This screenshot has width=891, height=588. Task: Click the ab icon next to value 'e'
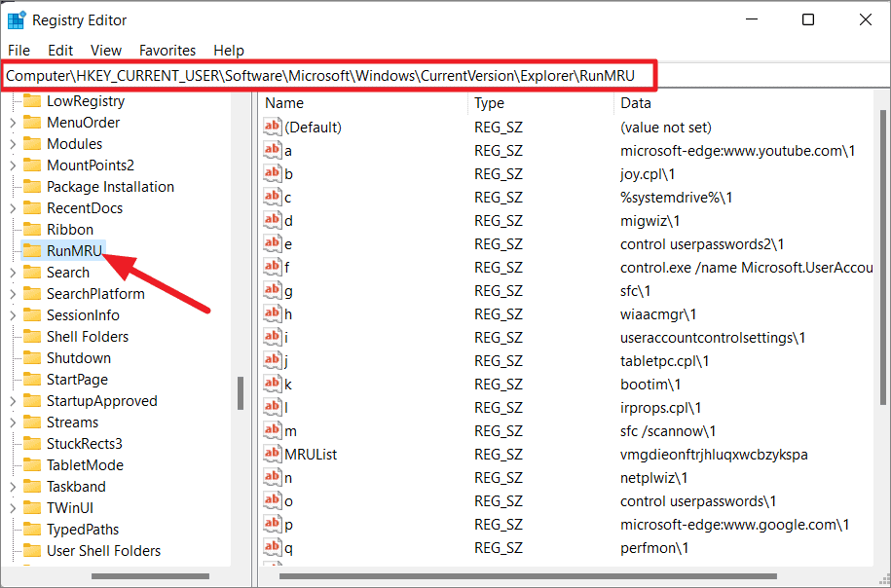coord(274,243)
